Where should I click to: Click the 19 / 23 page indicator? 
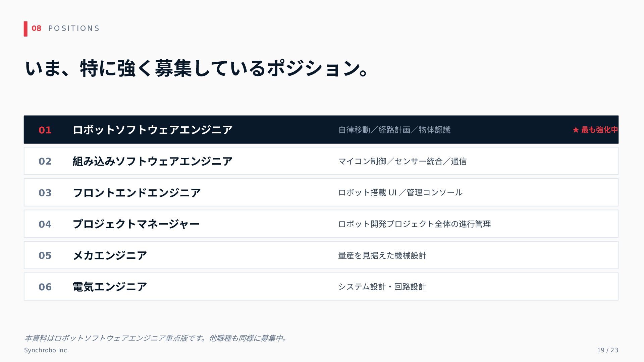tap(607, 350)
